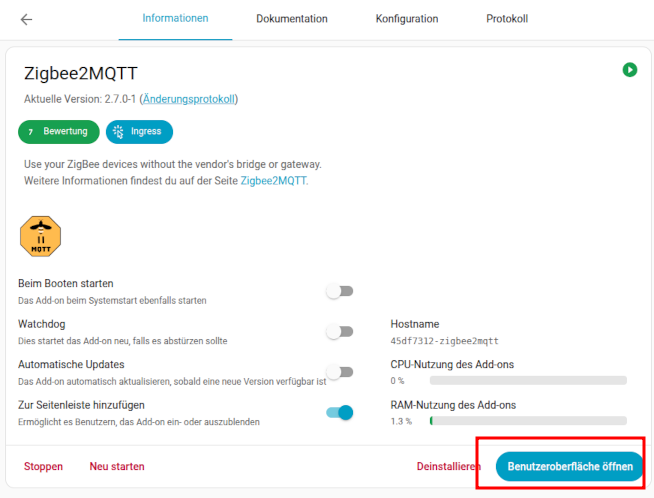Disable Zur Seitenleiste hinzufügen switch
Viewport: 654px width, 498px height.
pyautogui.click(x=340, y=412)
